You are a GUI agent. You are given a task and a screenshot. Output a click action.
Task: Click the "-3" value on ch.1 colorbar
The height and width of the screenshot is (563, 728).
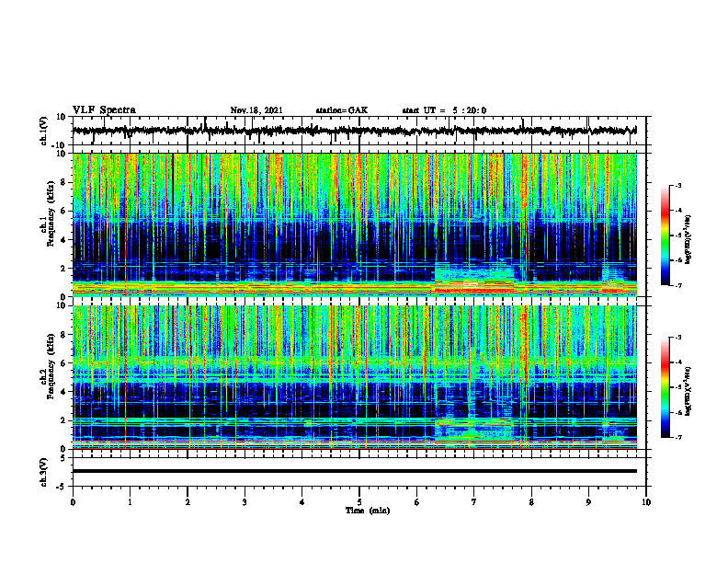tap(678, 185)
